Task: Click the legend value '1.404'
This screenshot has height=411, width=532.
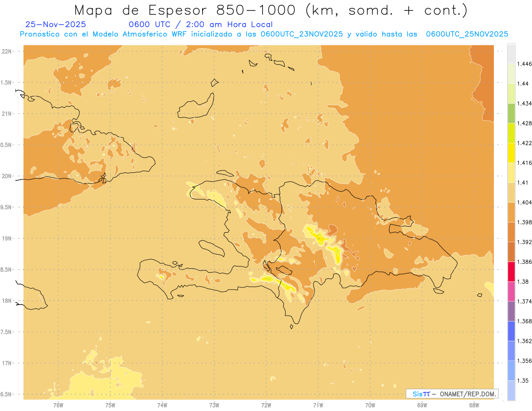Action: [525, 202]
